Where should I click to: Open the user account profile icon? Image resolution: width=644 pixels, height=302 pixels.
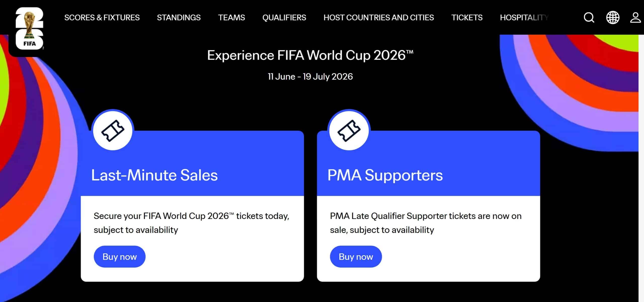[635, 18]
